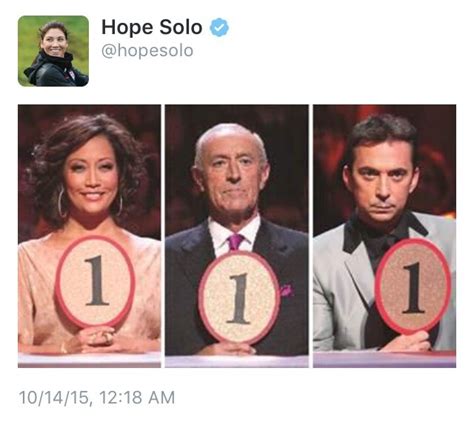Open the photo of the grey-suited judge

point(384,236)
